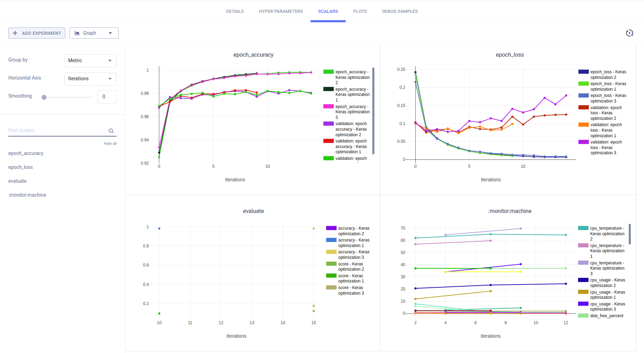Screen dimensions: 644x353
Task: Click the Smoothing value input box
Action: tap(107, 97)
